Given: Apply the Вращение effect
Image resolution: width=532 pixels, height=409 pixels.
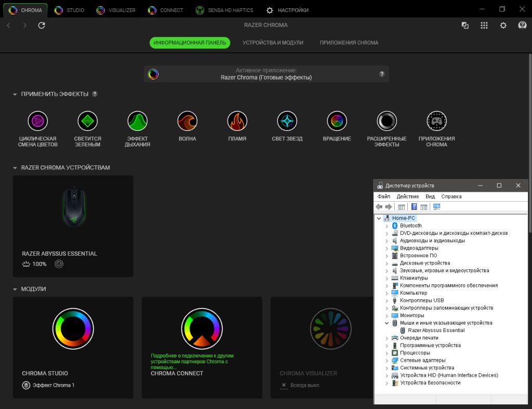Looking at the screenshot, I should coord(337,121).
